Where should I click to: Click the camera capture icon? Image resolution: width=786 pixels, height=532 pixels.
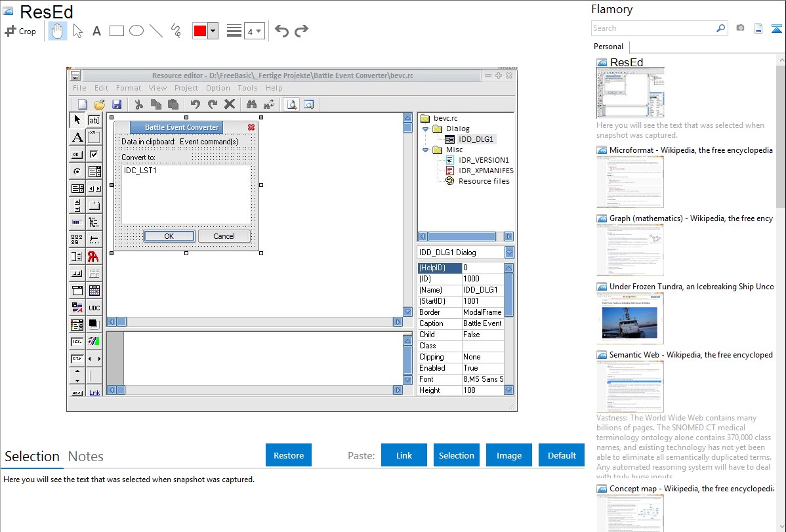click(x=740, y=28)
